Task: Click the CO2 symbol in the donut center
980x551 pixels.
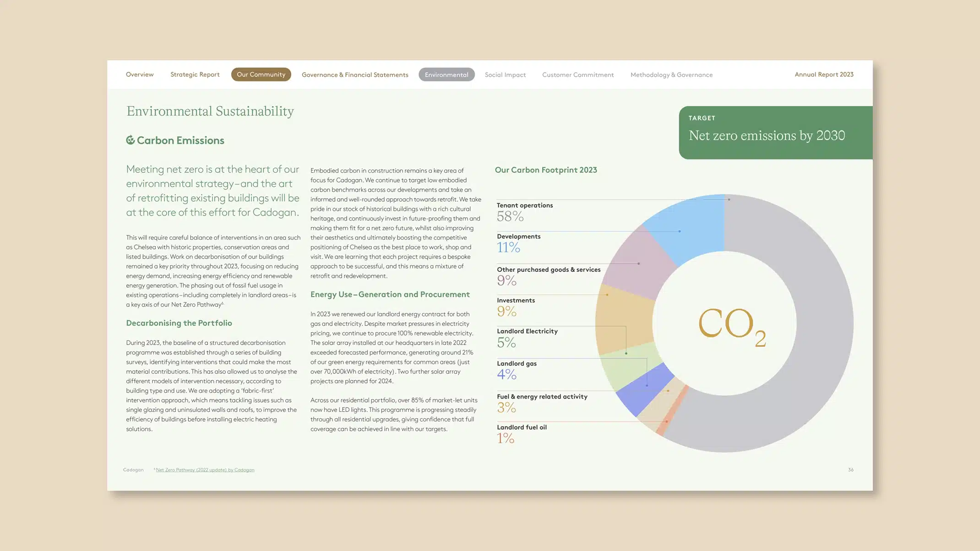Action: (x=731, y=324)
